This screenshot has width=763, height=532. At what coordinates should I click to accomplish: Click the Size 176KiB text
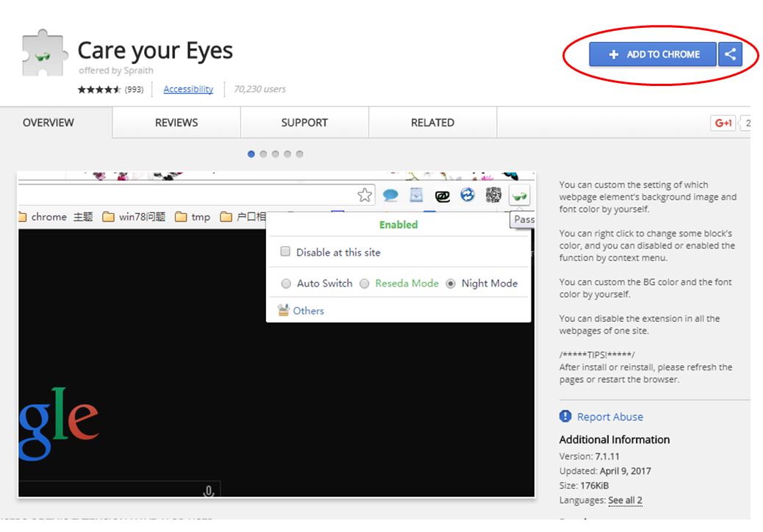tap(584, 486)
